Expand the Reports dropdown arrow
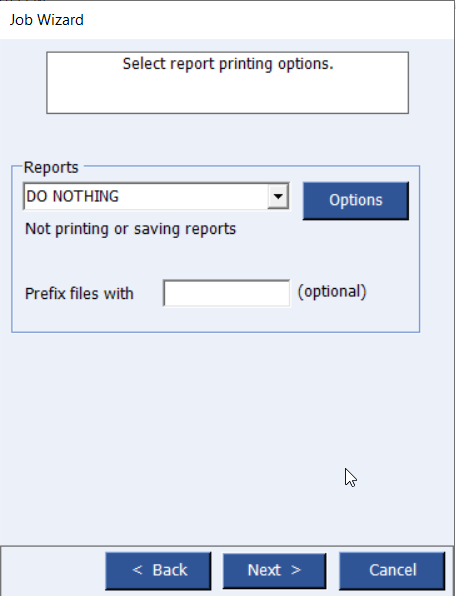The image size is (456, 596). click(x=278, y=196)
